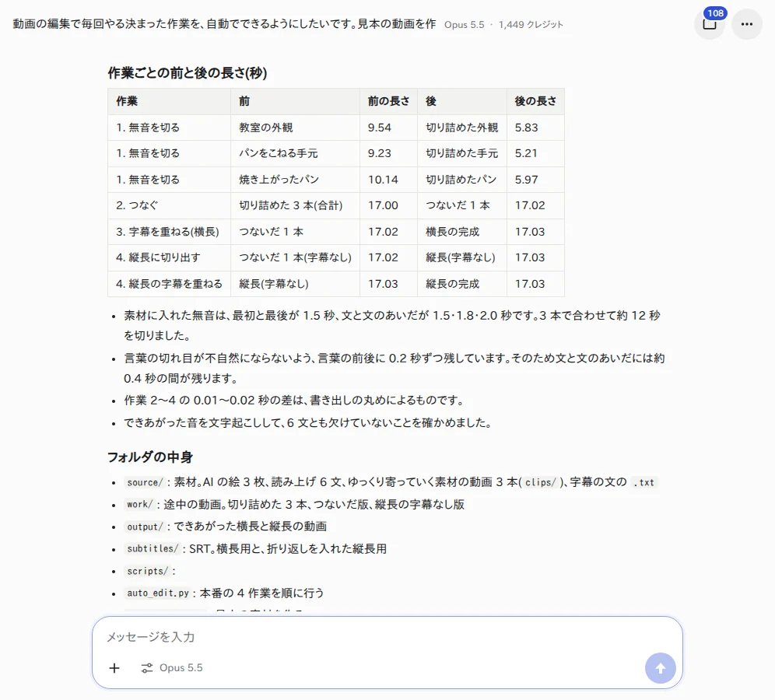Click the plus attach button
The image size is (775, 700).
[x=114, y=668]
